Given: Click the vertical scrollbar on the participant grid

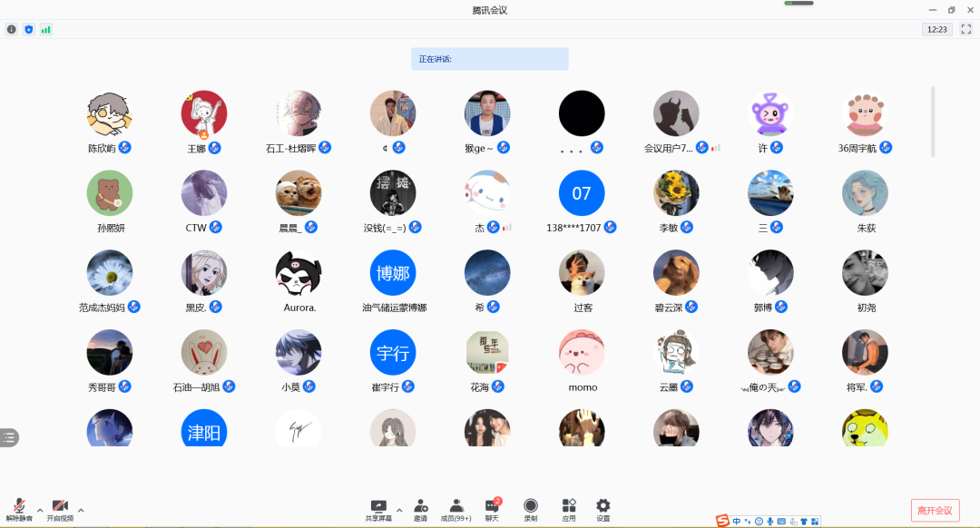Looking at the screenshot, I should pos(933,122).
